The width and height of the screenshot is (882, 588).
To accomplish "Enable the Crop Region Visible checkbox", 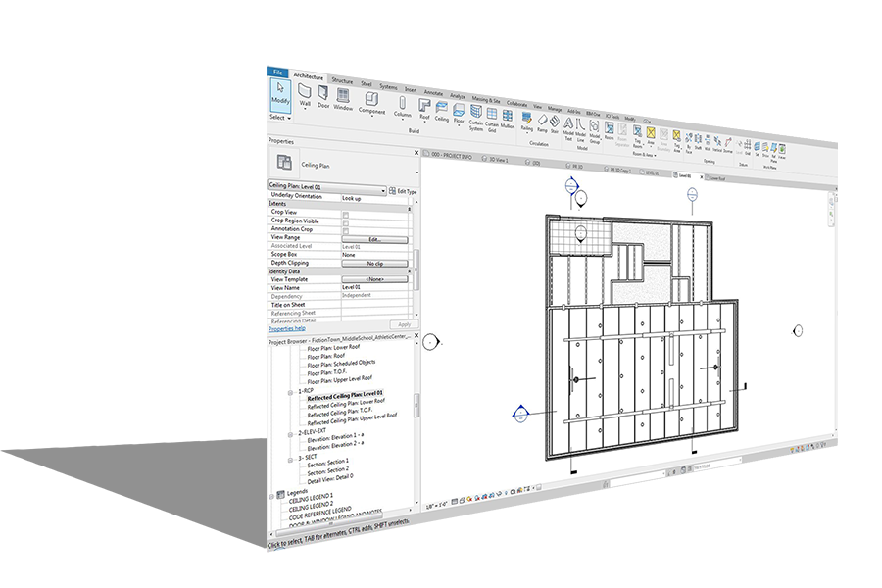I will (346, 223).
